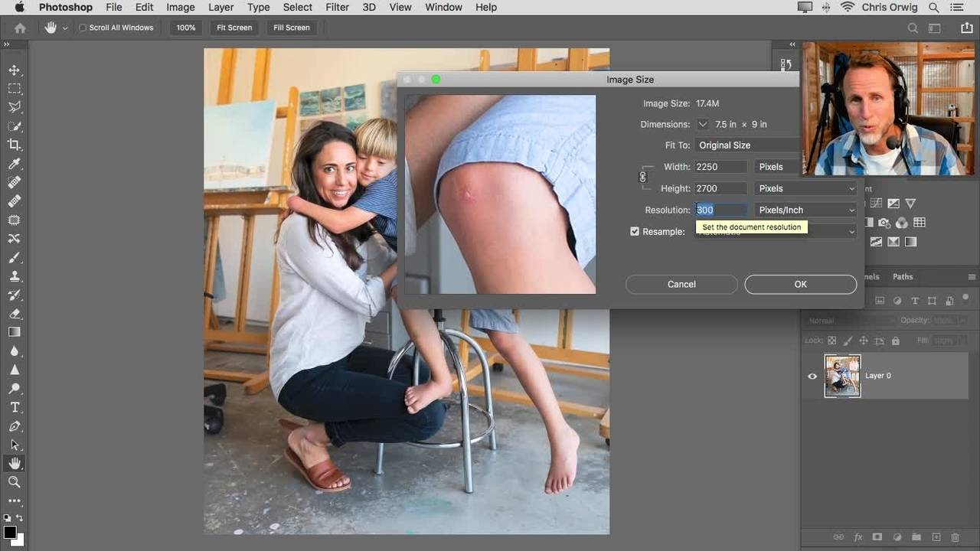This screenshot has height=551, width=980.
Task: Cancel the Image Size dialog
Action: [681, 284]
